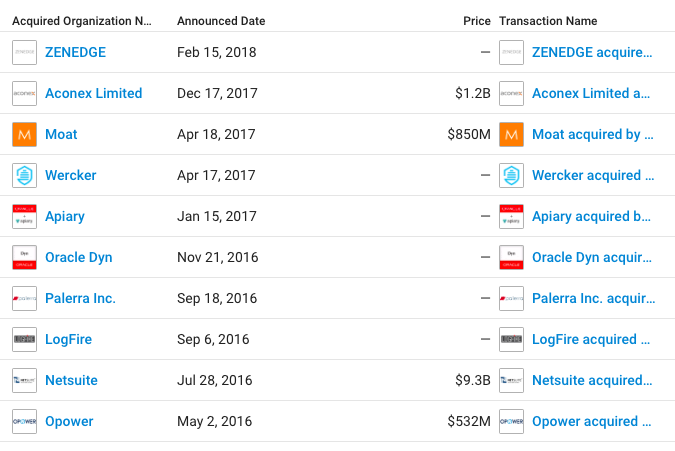This screenshot has height=451, width=675.
Task: Open the Aconex Limited organization link
Action: point(93,93)
